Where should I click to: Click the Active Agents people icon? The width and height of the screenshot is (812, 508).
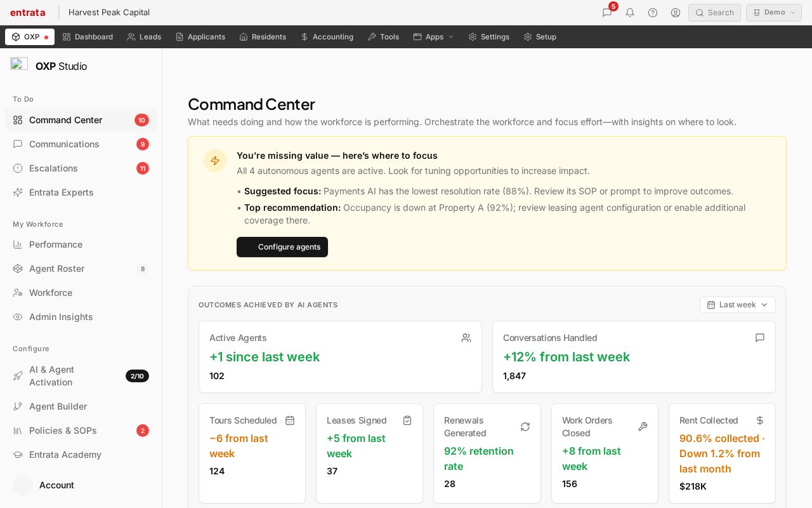466,338
